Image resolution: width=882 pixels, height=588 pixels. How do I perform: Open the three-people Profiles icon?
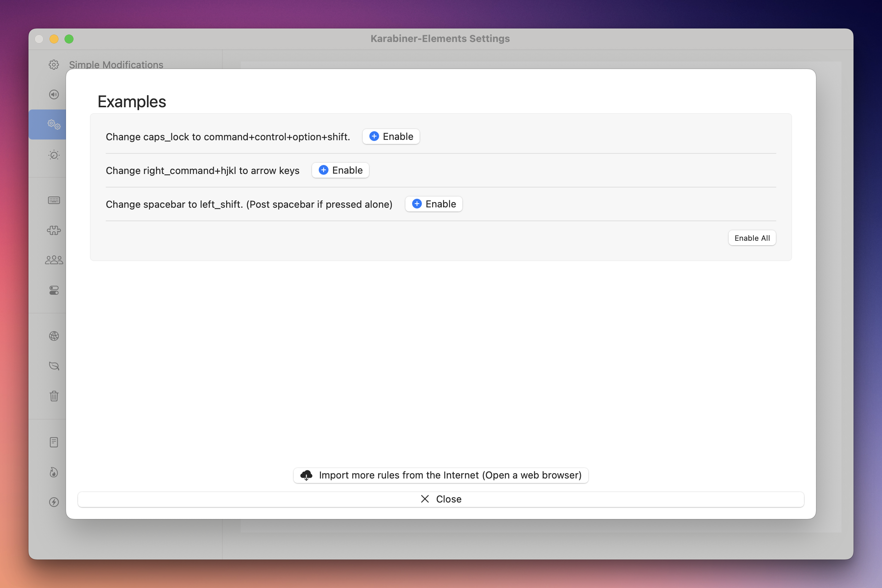54,260
